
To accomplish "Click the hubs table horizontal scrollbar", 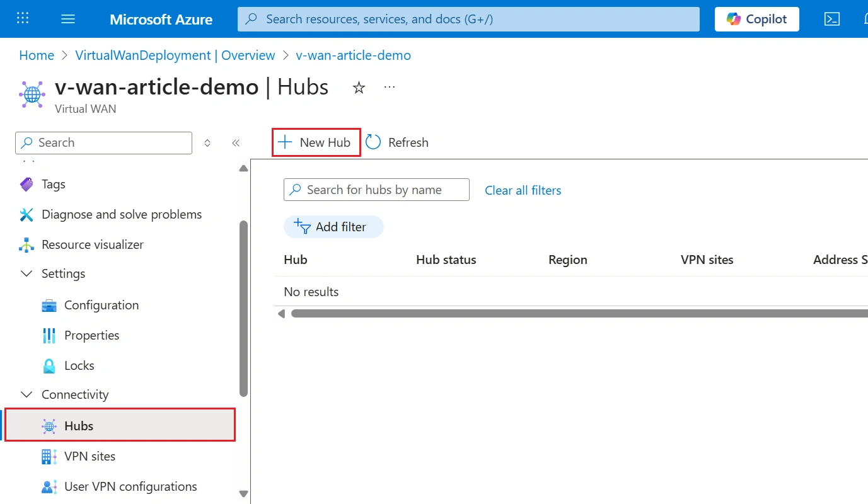I will tap(579, 313).
